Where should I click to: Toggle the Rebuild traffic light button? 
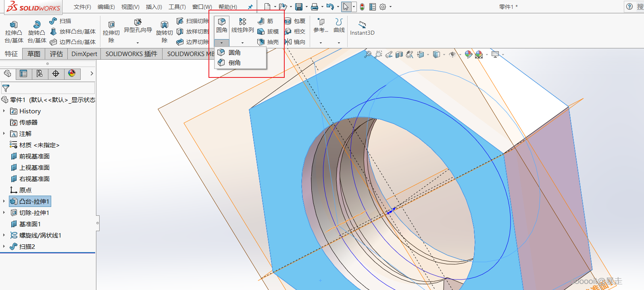pyautogui.click(x=362, y=7)
